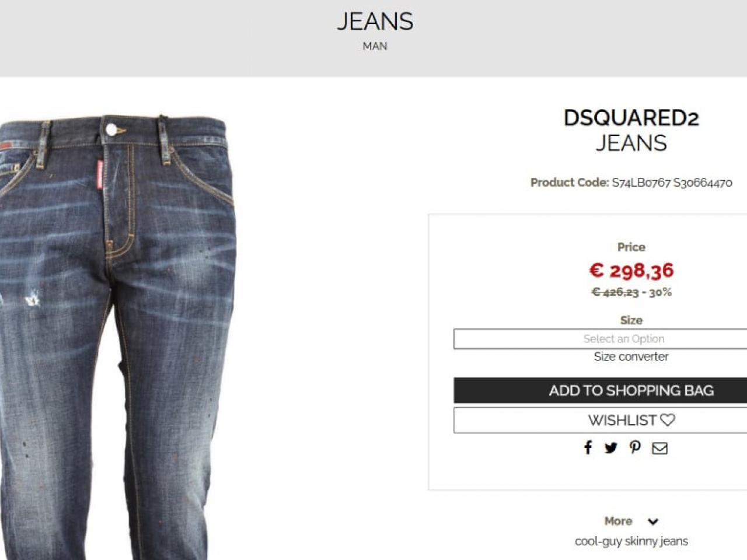Pin product with Pinterest icon
Viewport: 747px width, 560px height.
[636, 447]
